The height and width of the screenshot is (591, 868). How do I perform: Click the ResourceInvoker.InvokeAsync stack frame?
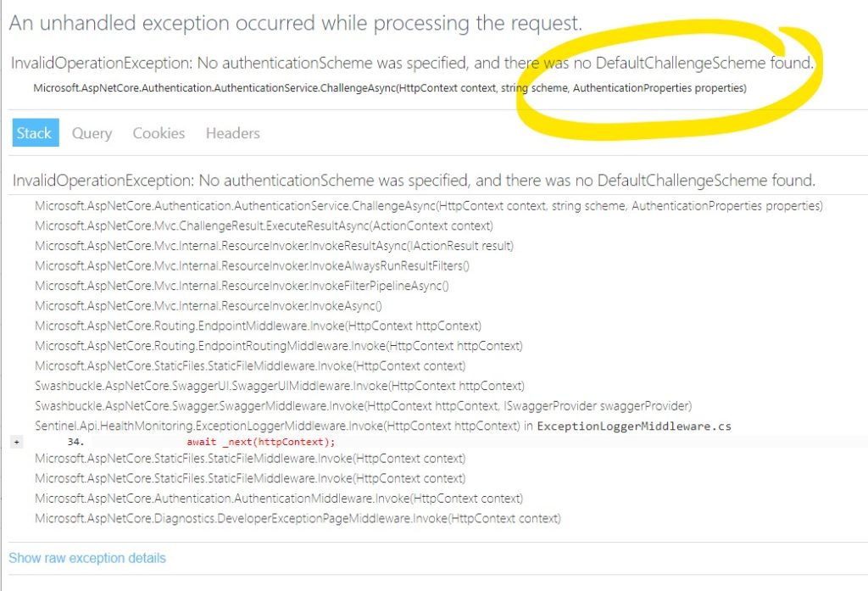209,306
